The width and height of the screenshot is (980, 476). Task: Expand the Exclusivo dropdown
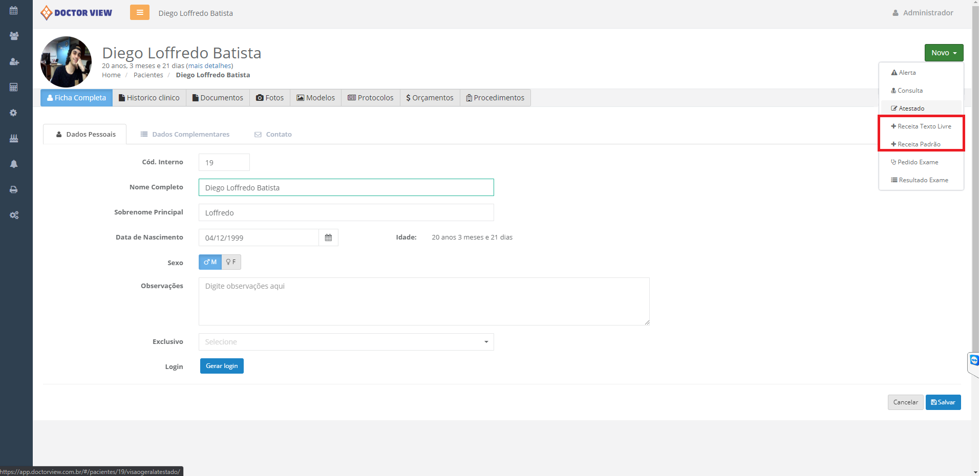(346, 342)
